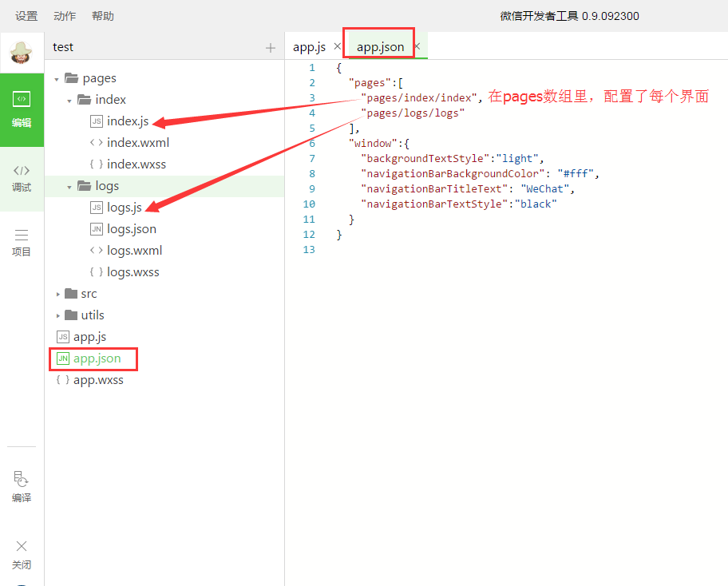Open the 设置 (Settings) menu
The image size is (728, 586).
pos(26,16)
